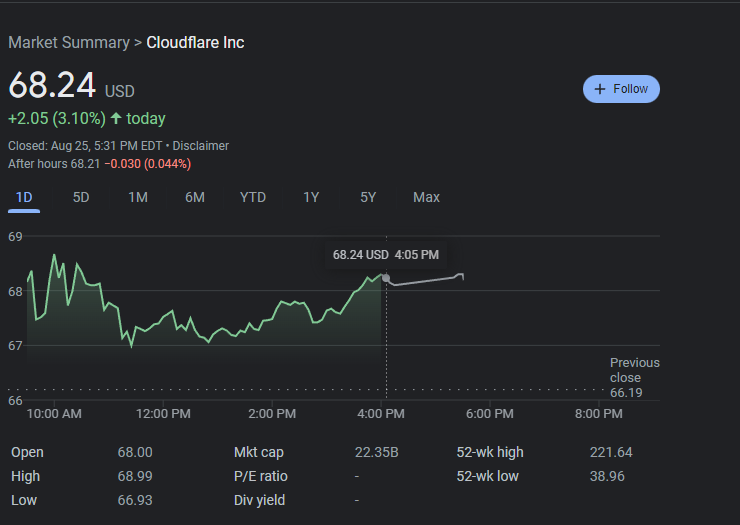Switch to the Max range tab
This screenshot has height=525, width=740.
tap(426, 197)
